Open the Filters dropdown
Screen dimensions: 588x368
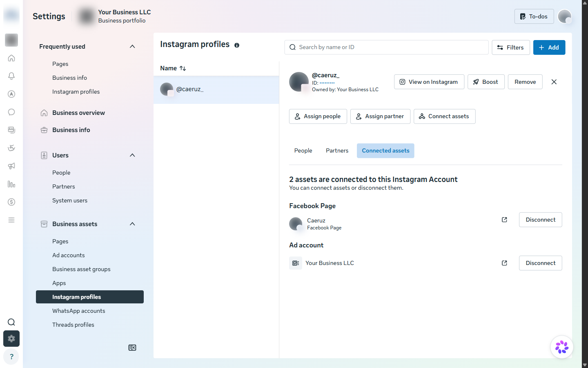pyautogui.click(x=511, y=47)
